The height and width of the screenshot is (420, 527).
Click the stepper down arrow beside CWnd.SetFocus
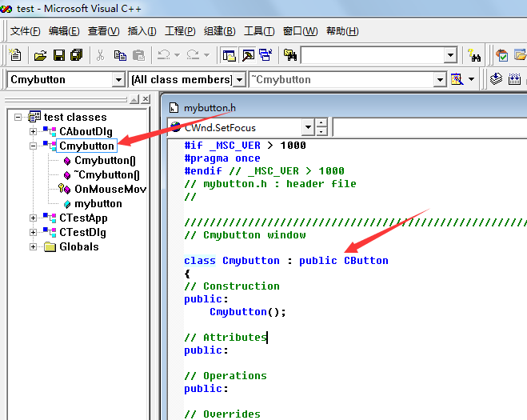point(321,131)
